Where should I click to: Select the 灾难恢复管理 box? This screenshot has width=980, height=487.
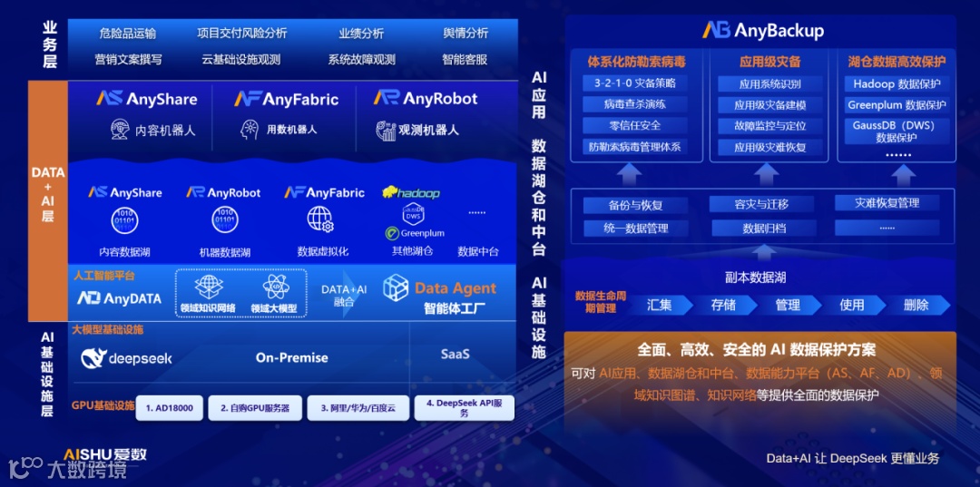point(887,203)
